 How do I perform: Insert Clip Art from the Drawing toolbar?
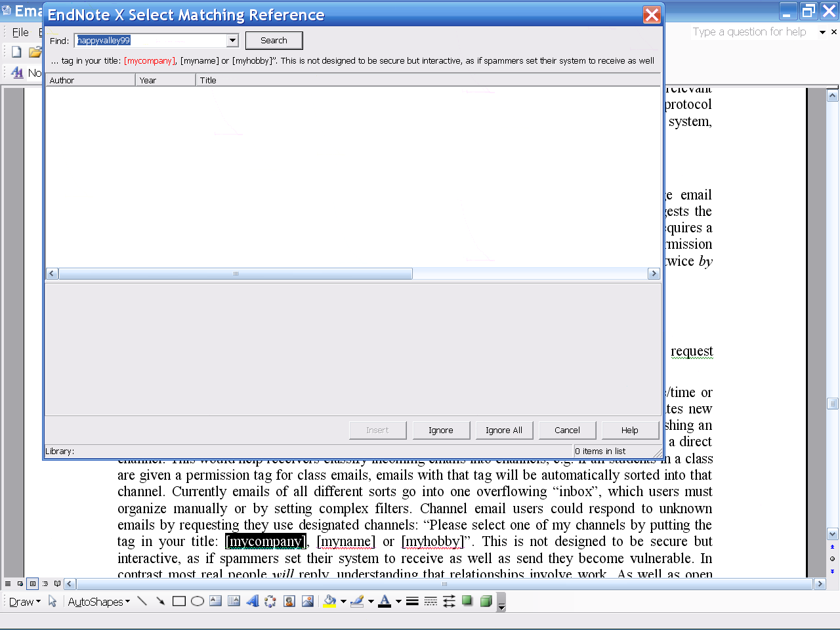point(289,601)
